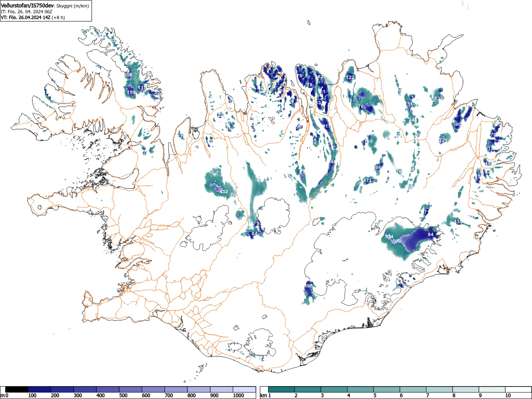Click the 221 visibility value on map

click(x=443, y=140)
